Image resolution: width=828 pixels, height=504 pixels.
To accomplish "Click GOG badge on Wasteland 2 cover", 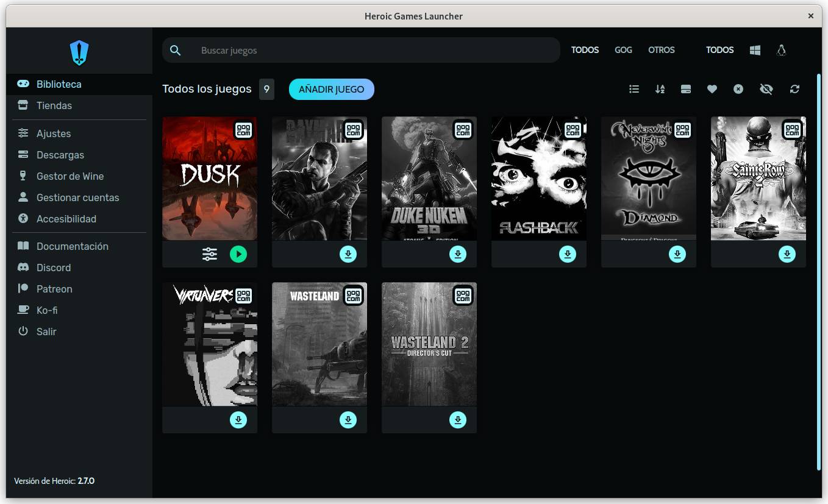I will [x=463, y=296].
